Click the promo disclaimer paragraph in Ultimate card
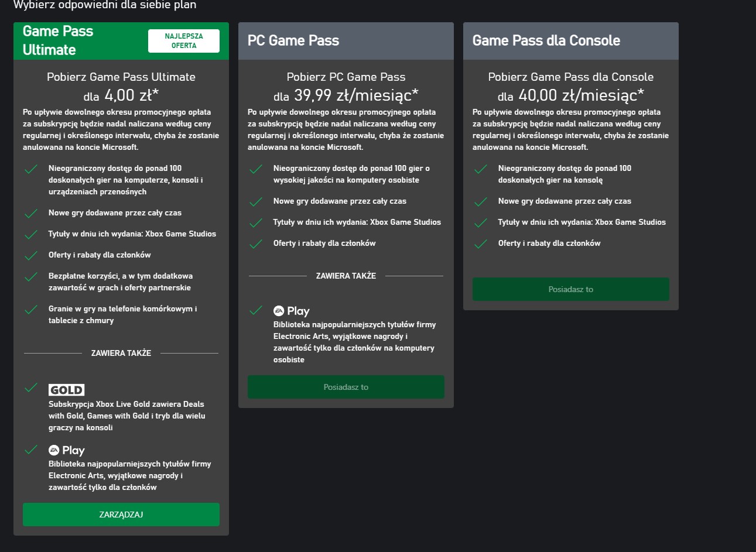 tap(121, 129)
